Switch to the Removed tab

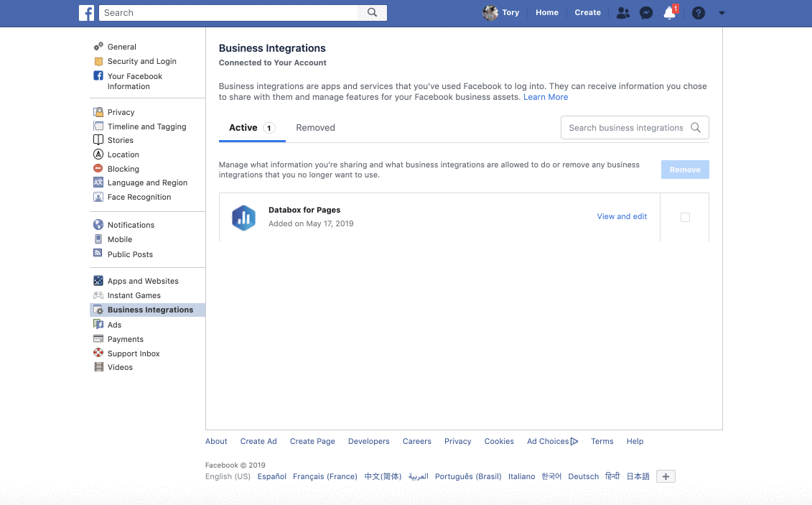pyautogui.click(x=315, y=128)
